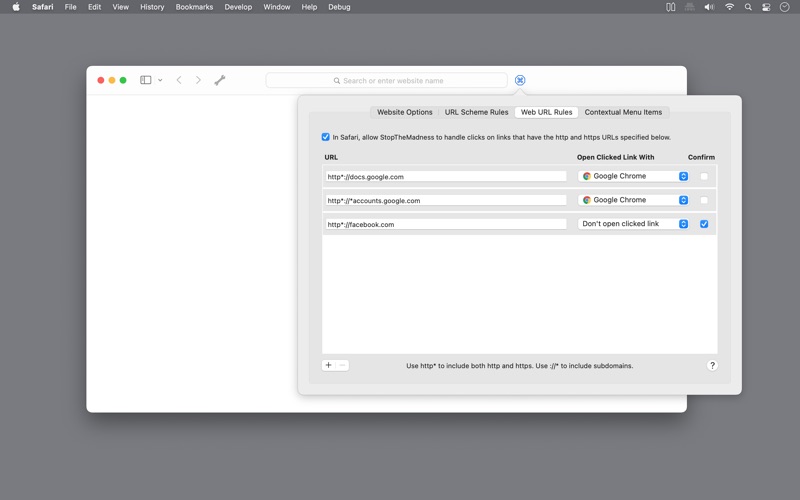The width and height of the screenshot is (800, 500).
Task: Open Control Center in menu bar
Action: click(766, 7)
